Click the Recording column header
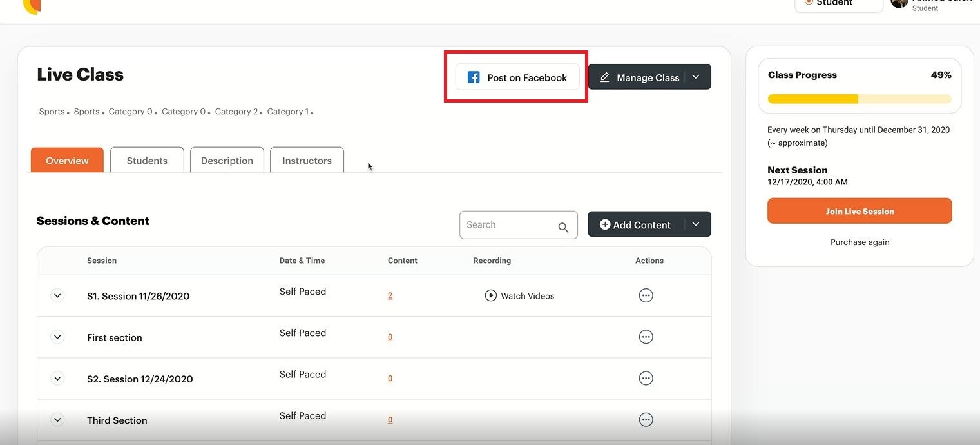This screenshot has height=445, width=980. 492,261
